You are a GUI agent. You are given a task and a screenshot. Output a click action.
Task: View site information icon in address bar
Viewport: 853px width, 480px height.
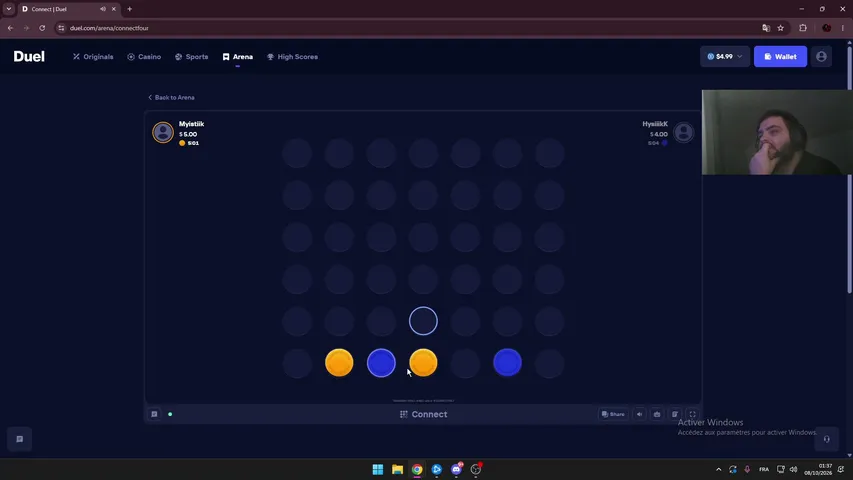(61, 28)
